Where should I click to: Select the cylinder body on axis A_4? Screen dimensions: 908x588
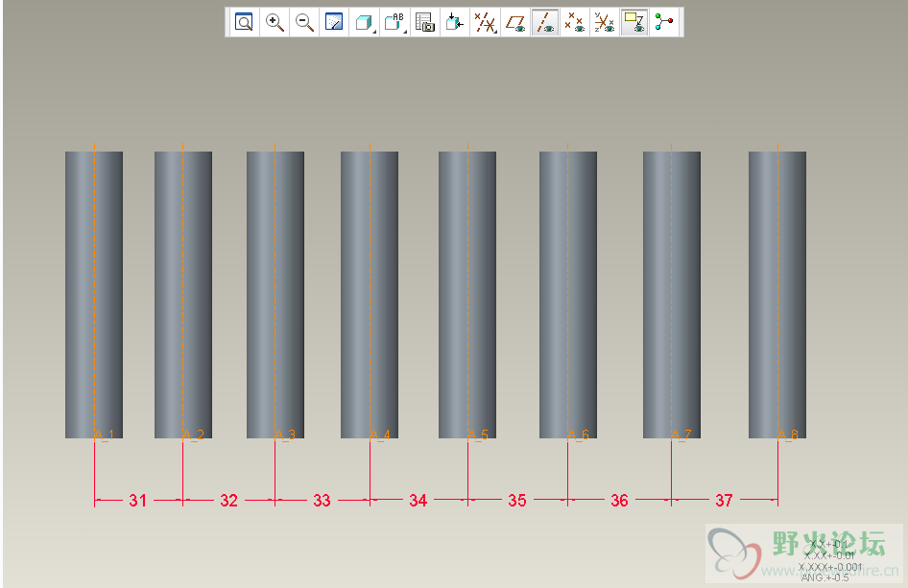tap(370, 294)
